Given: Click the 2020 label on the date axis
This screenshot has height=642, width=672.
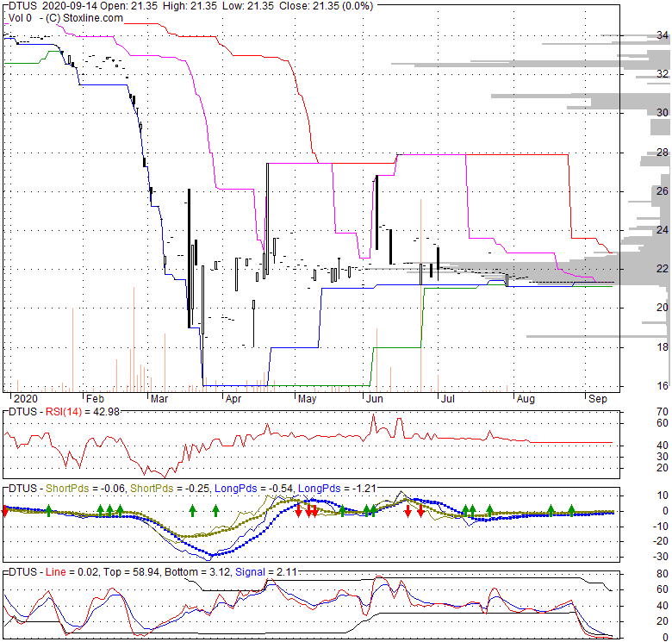Looking at the screenshot, I should [x=26, y=399].
